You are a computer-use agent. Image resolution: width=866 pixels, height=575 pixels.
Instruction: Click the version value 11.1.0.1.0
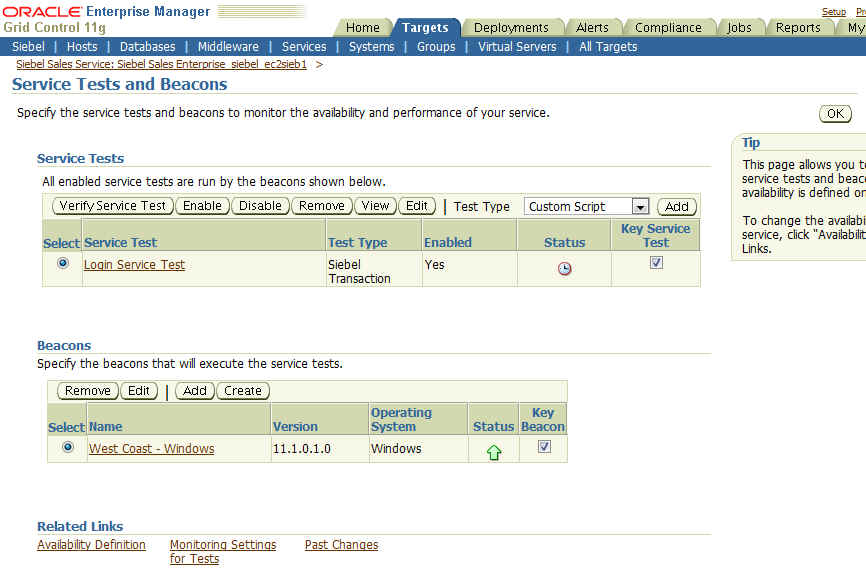tap(302, 449)
